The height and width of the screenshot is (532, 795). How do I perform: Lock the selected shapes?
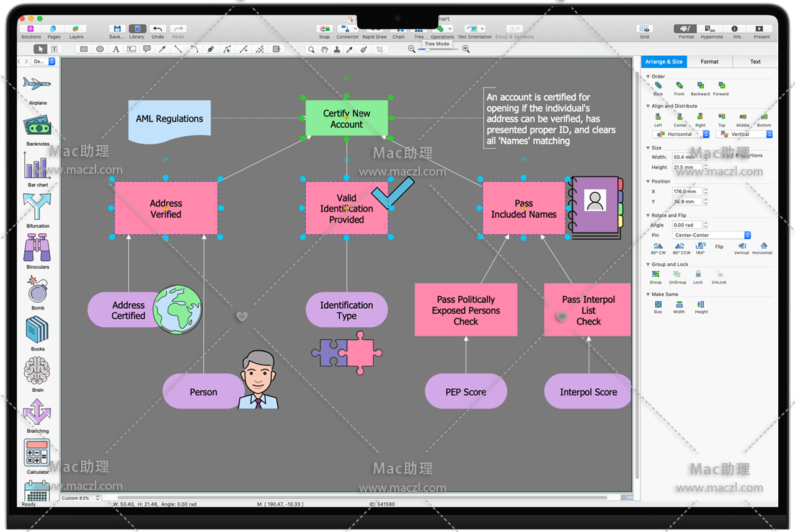[x=698, y=274]
